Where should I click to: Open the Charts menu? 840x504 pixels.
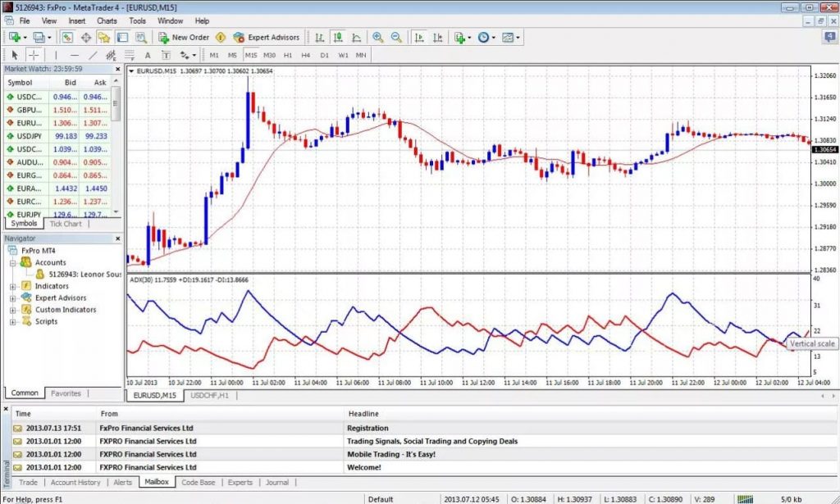(x=107, y=20)
